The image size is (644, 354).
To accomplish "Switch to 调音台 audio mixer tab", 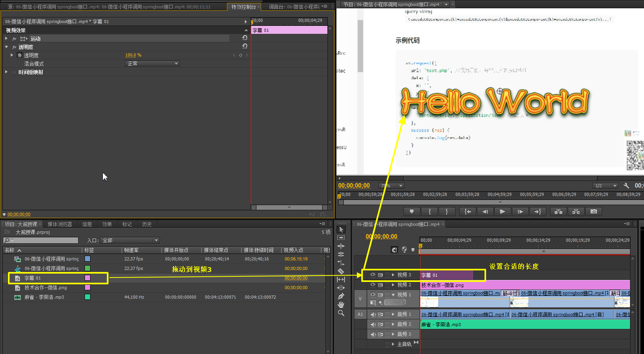I will [293, 7].
